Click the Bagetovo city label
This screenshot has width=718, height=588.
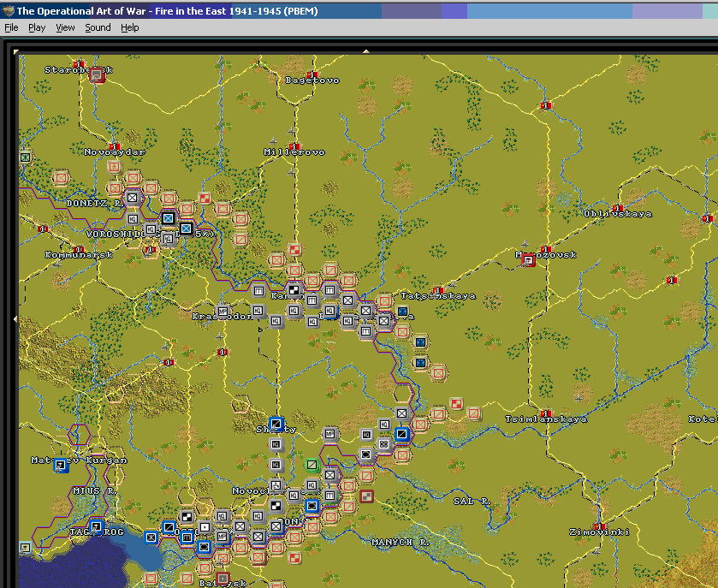312,80
